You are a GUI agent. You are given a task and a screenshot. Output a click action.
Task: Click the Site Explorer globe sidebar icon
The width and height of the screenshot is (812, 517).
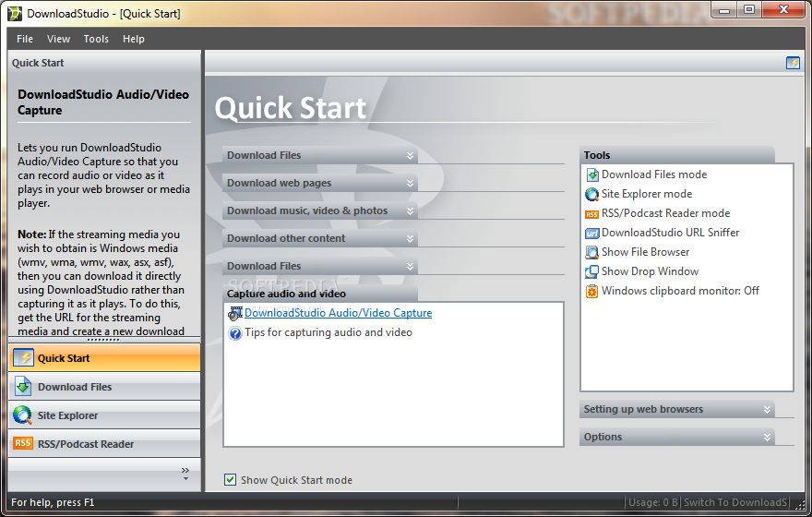[x=23, y=415]
